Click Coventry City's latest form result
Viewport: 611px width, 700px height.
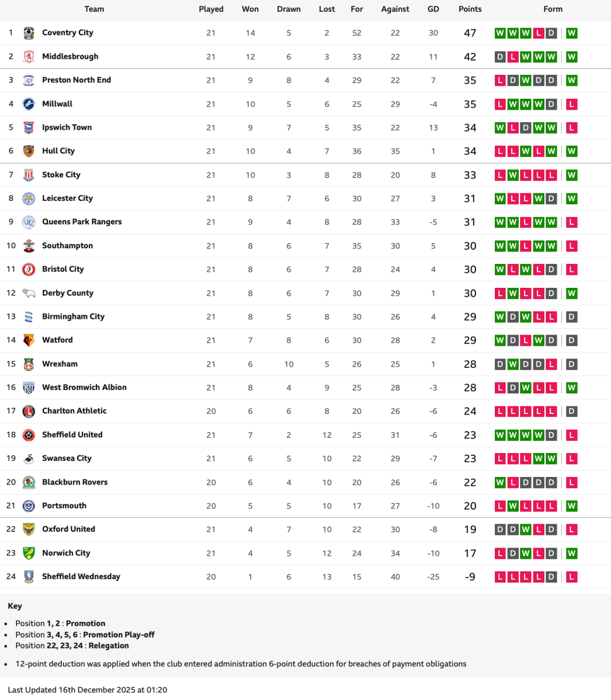(572, 33)
